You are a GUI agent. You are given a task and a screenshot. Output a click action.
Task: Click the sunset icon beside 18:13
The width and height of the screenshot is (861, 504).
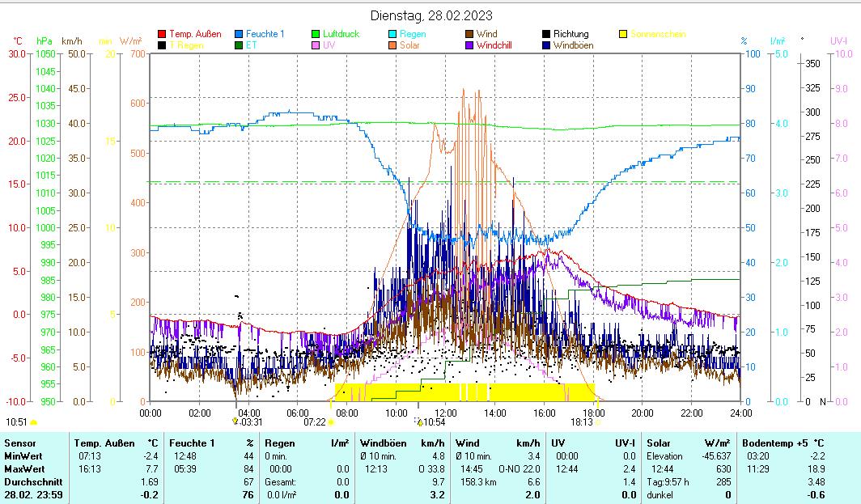[598, 422]
